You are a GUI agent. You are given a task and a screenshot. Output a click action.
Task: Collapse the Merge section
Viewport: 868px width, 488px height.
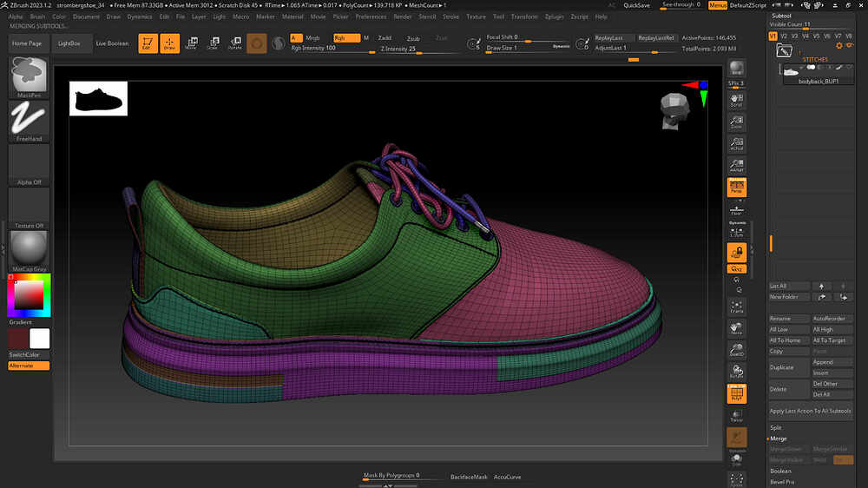coord(779,439)
